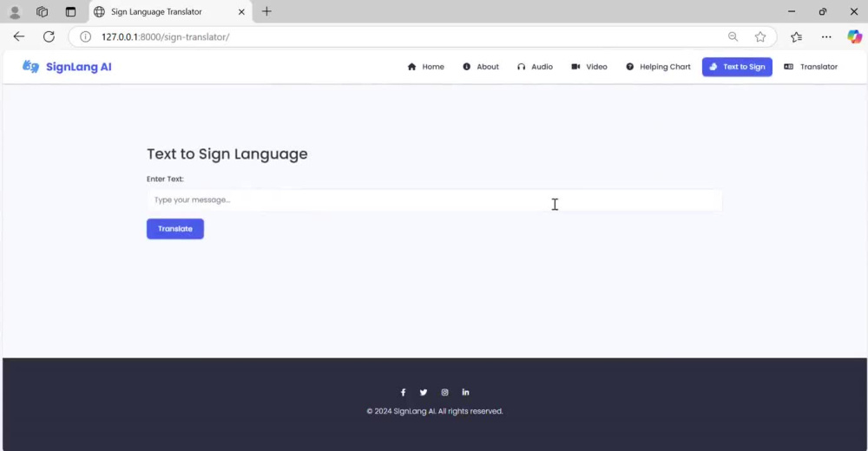Open the About page in navbar
This screenshot has width=868, height=451.
[481, 67]
